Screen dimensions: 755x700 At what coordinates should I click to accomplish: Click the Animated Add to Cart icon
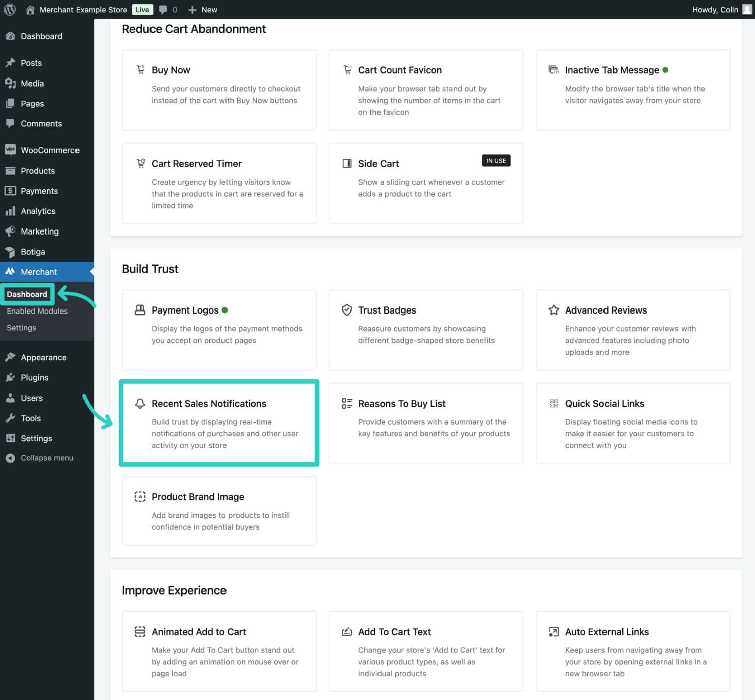140,631
